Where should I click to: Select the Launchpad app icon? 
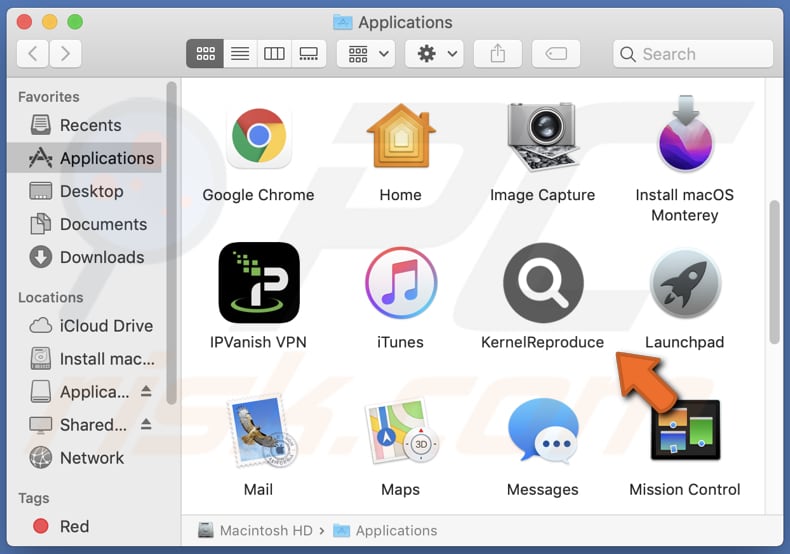(x=685, y=284)
